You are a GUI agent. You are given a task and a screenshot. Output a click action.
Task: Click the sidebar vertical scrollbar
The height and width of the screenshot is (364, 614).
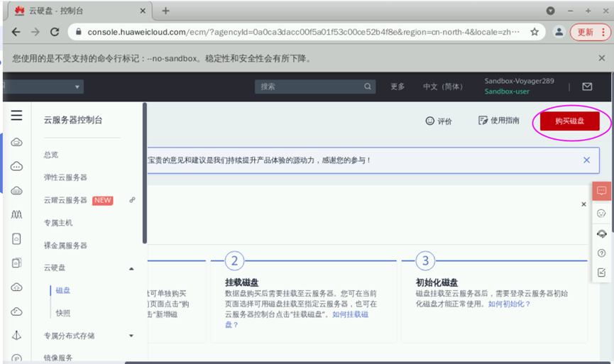point(145,173)
